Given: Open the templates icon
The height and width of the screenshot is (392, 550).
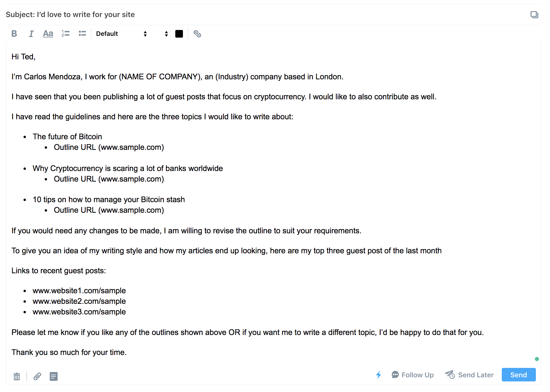Looking at the screenshot, I should coord(54,376).
